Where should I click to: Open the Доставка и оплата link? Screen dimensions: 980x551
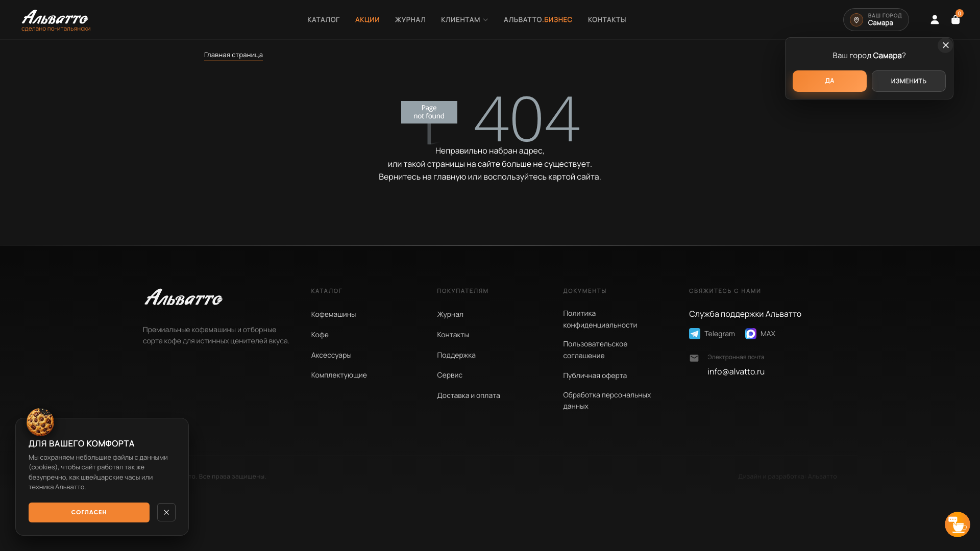[469, 395]
